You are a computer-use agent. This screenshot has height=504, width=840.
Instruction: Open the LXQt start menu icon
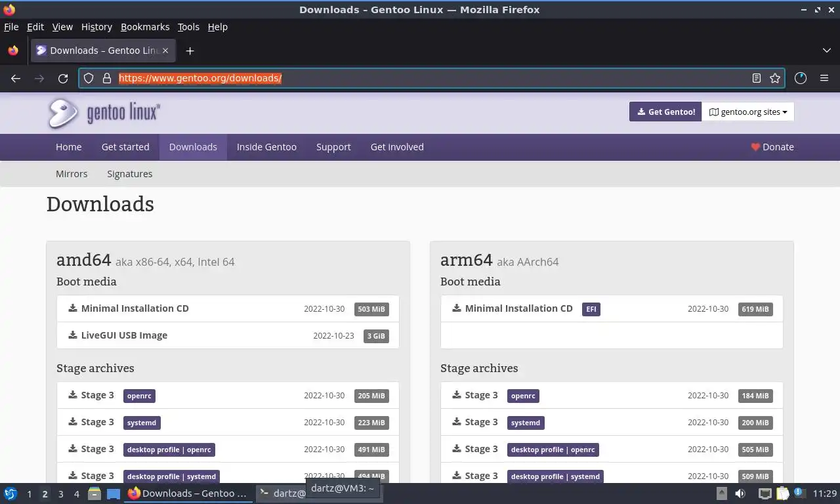(x=10, y=493)
